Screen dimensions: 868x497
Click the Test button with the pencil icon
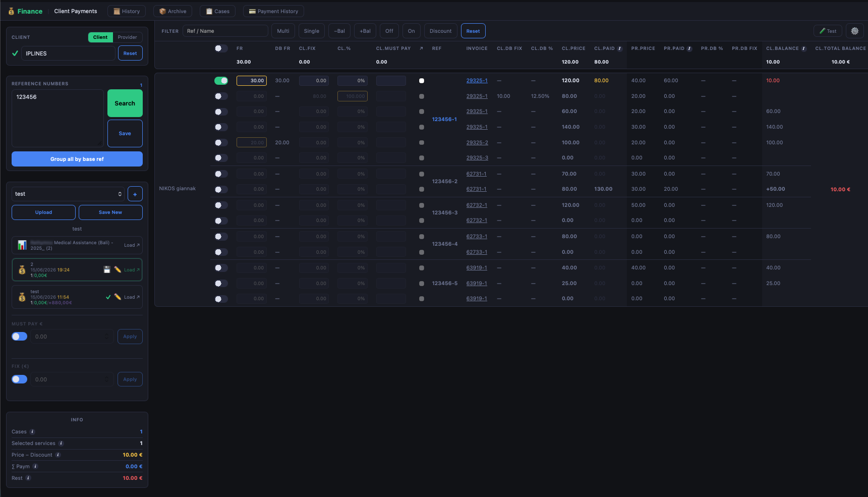click(x=828, y=31)
